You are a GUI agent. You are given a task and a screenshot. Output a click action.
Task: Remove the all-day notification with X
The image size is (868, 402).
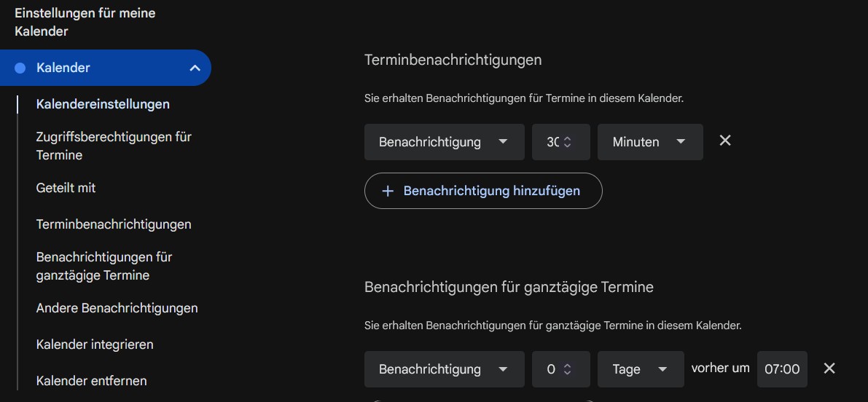[x=829, y=368]
